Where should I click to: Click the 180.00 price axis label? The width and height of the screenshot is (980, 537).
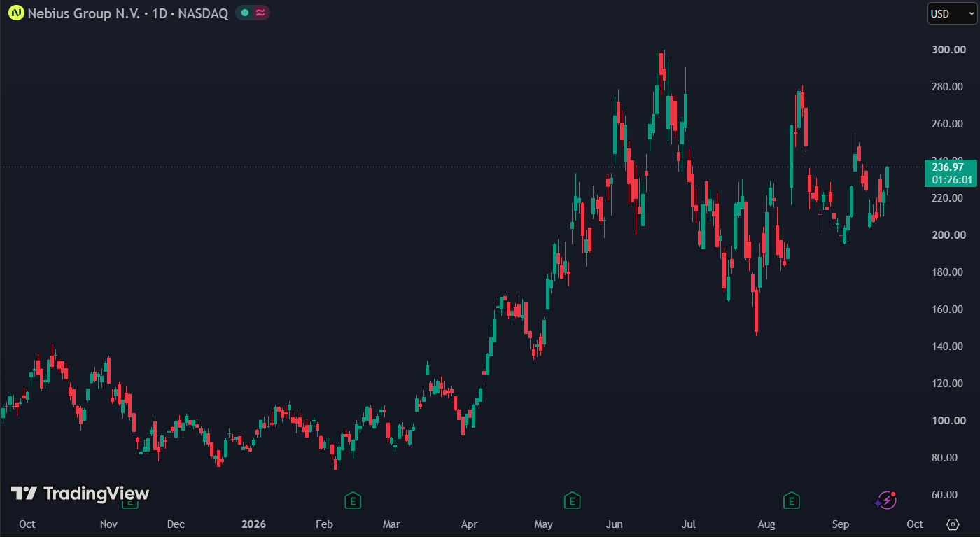[x=947, y=272]
